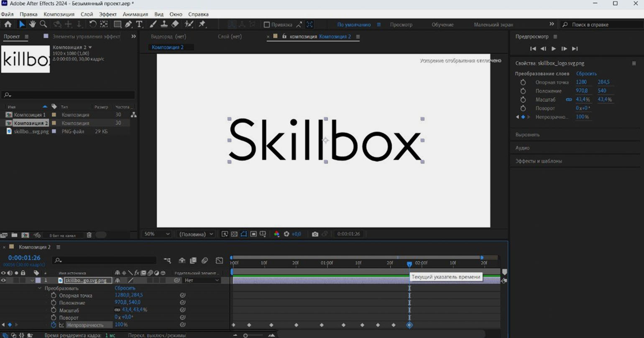The width and height of the screenshot is (644, 338).
Task: Select the Selection arrow tool
Action: click(22, 24)
